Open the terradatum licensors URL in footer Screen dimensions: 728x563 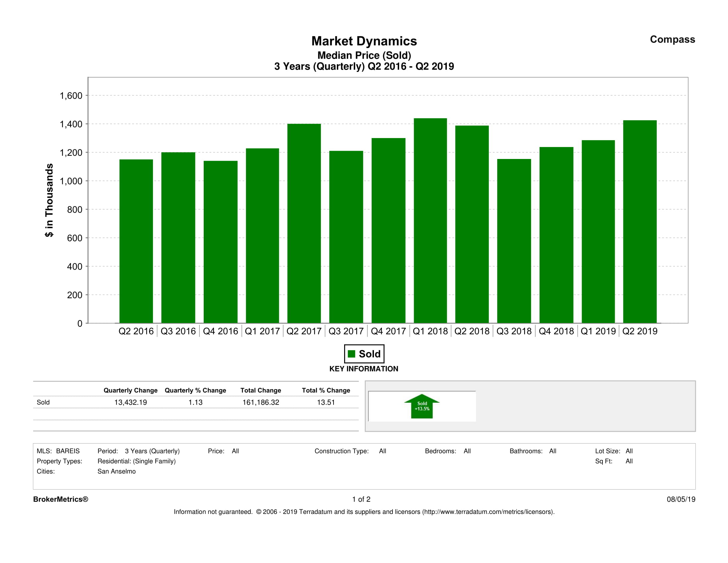[488, 512]
